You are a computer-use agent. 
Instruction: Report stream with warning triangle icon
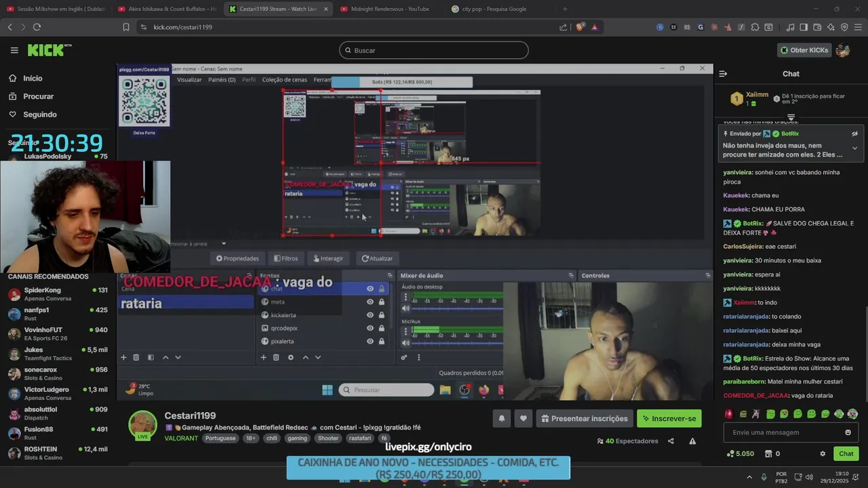coord(692,441)
